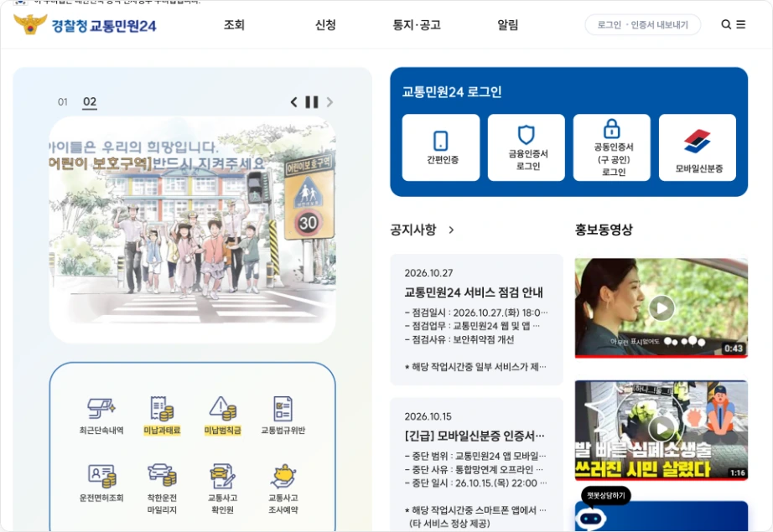Open 운전면허조회 icon
This screenshot has height=532, width=773.
pos(101,483)
